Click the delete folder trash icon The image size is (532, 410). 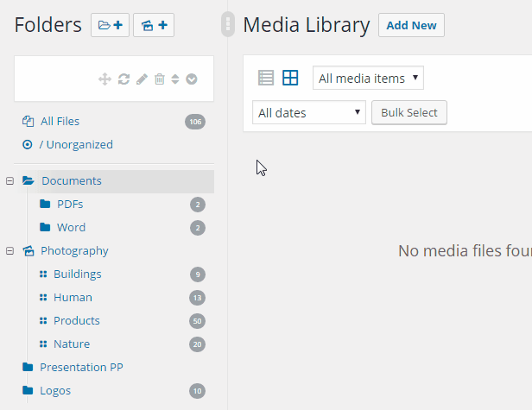(x=159, y=79)
